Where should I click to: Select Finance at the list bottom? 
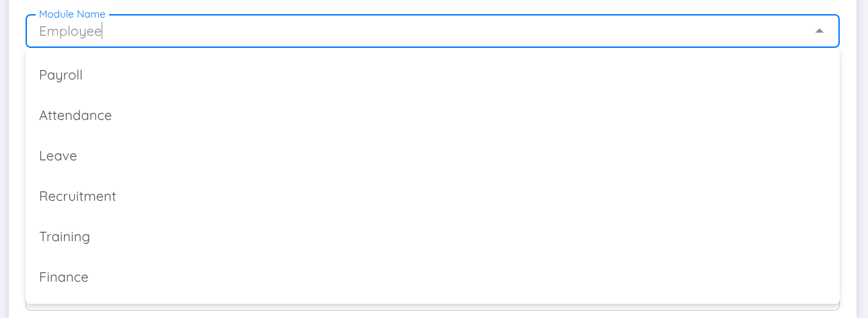coord(64,277)
